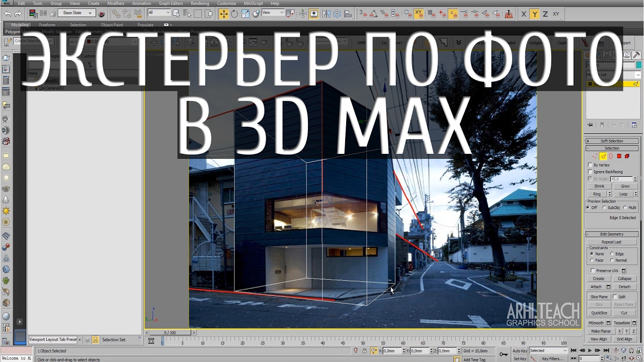This screenshot has width=644, height=362.
Task: Click the Repeat Last button
Action: (x=611, y=242)
